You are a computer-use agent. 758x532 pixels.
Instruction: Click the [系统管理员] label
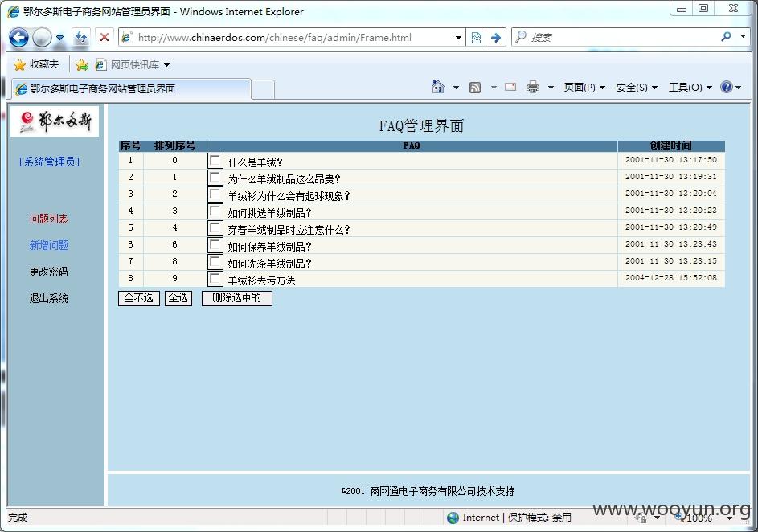(x=49, y=162)
